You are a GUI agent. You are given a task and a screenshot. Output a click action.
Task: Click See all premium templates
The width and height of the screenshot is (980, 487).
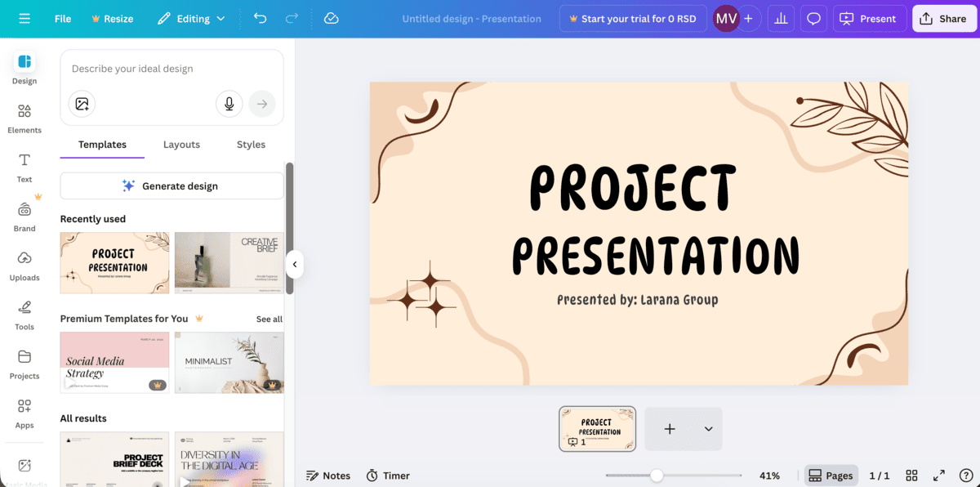[269, 318]
